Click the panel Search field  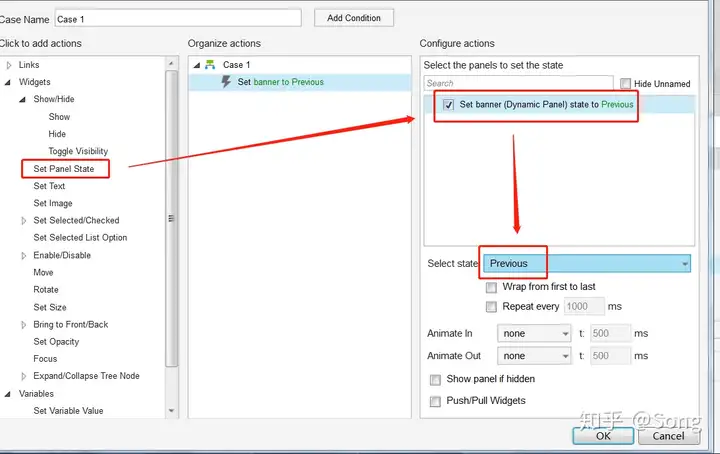point(518,83)
